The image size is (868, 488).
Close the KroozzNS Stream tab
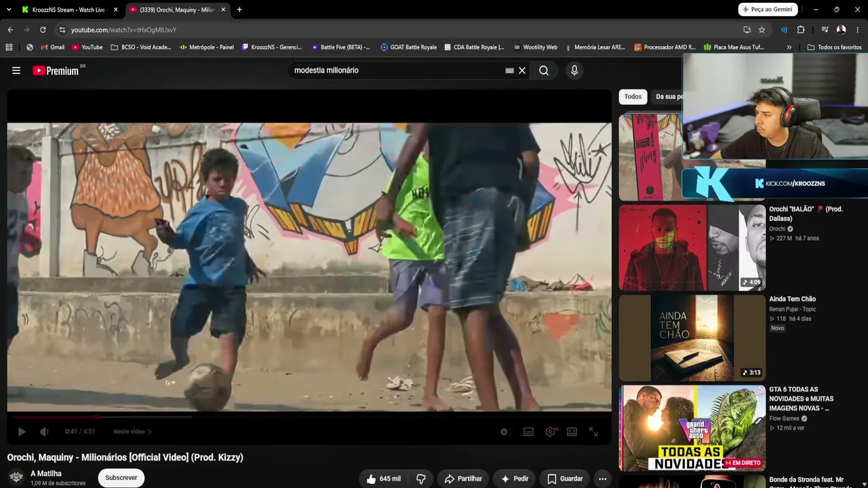click(115, 9)
